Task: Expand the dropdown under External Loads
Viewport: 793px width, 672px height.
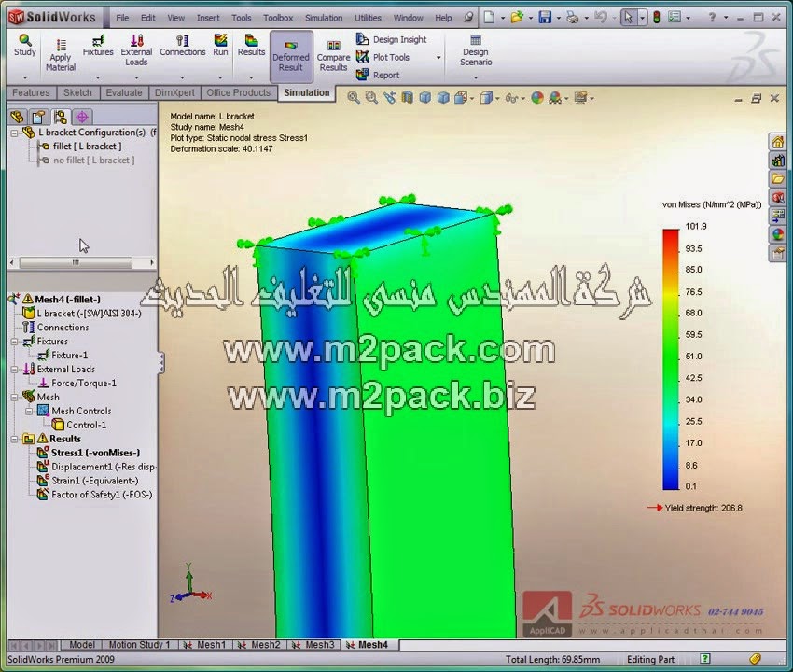Action: pyautogui.click(x=136, y=77)
